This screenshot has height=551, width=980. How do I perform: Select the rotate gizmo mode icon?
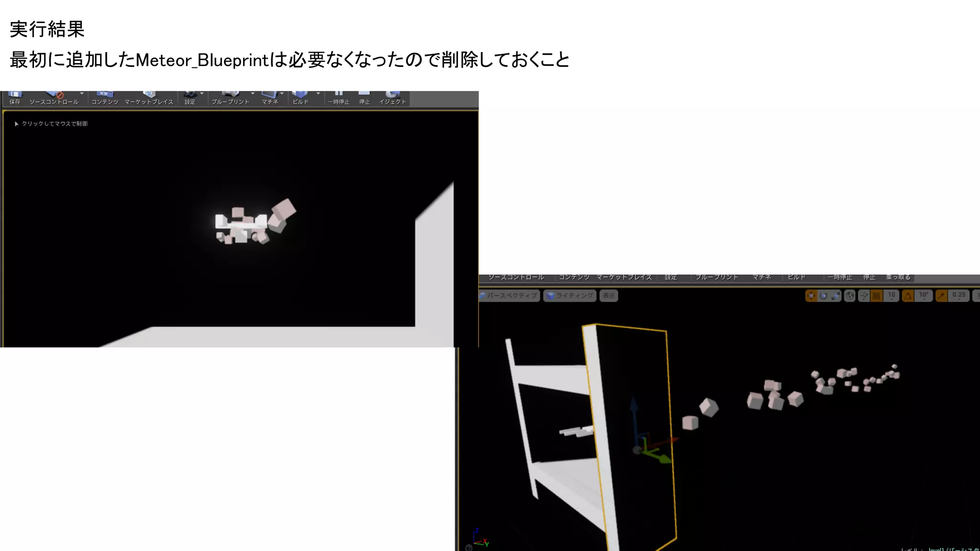[x=823, y=296]
